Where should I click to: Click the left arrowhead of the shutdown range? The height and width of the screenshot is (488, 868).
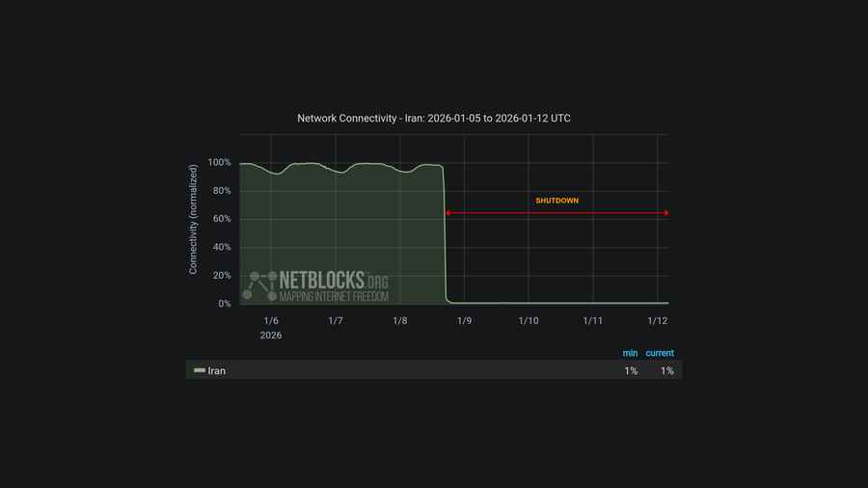[x=448, y=213]
